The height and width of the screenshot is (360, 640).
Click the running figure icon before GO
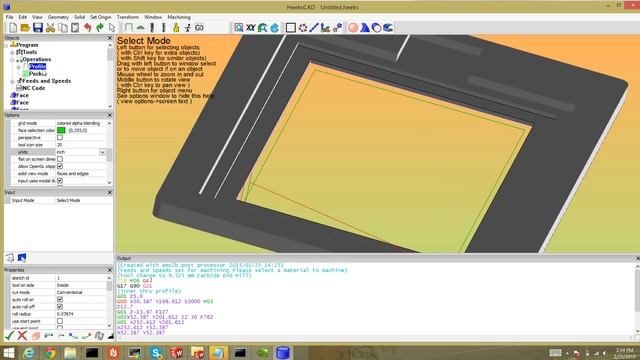[x=187, y=27]
